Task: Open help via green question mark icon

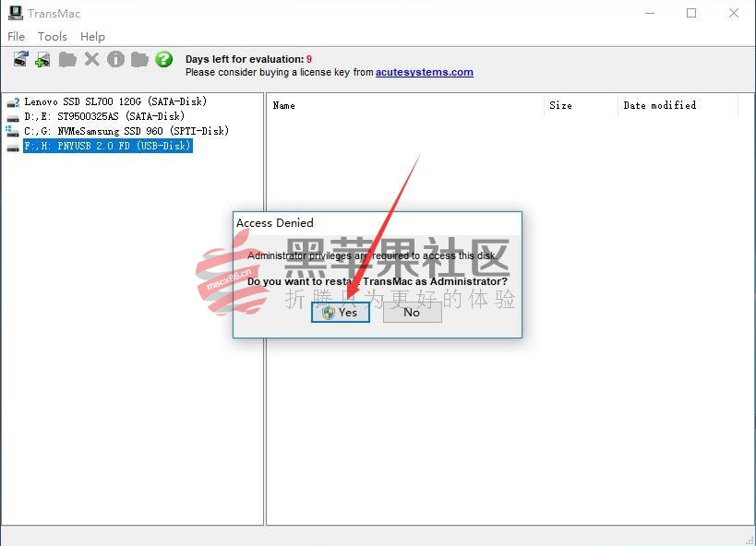Action: 164,59
